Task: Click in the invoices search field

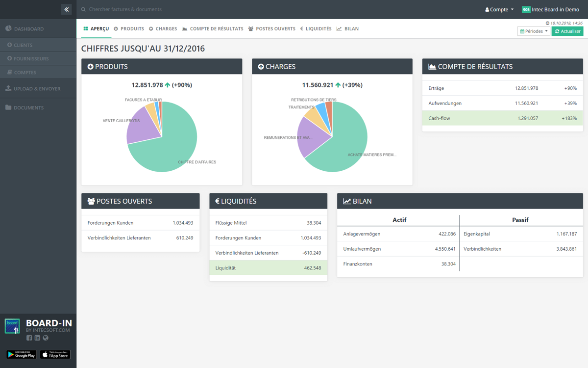Action: pyautogui.click(x=196, y=9)
